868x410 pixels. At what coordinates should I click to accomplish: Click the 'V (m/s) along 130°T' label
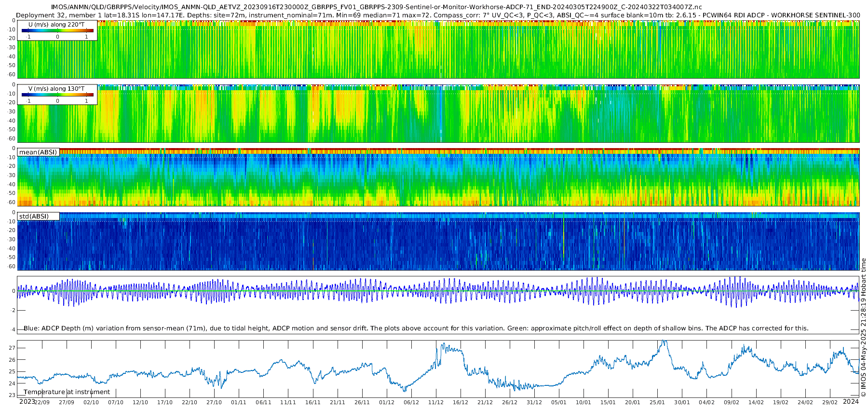tap(56, 89)
